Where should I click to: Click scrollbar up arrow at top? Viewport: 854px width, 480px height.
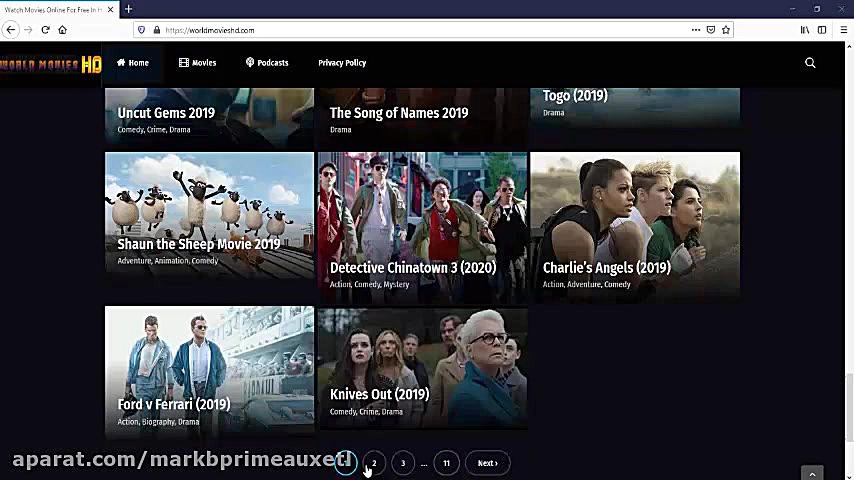pyautogui.click(x=849, y=47)
